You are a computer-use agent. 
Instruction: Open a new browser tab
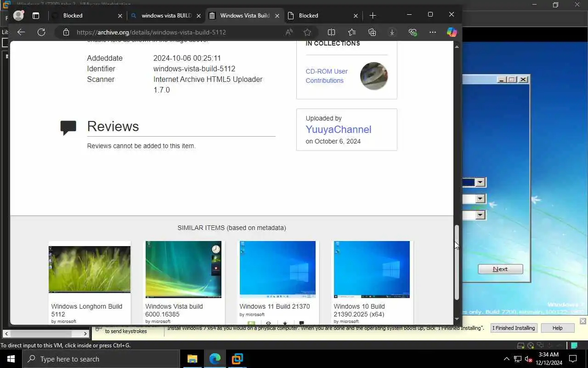click(x=373, y=16)
